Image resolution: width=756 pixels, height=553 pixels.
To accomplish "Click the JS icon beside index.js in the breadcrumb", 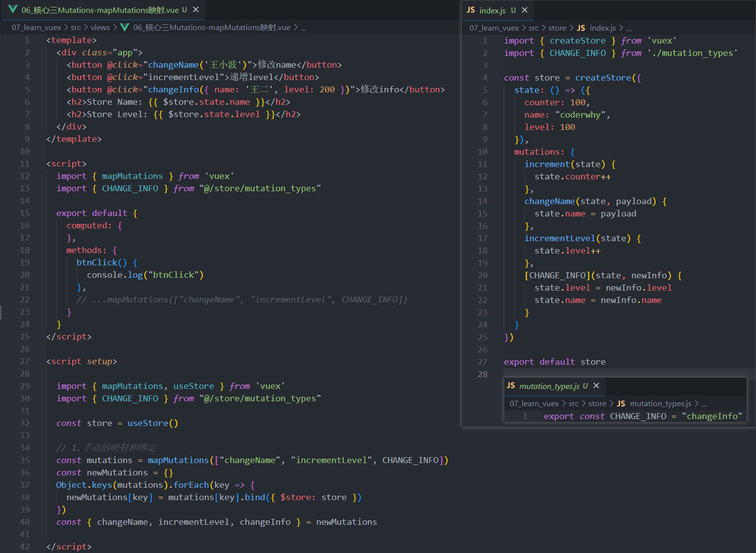I will point(581,28).
